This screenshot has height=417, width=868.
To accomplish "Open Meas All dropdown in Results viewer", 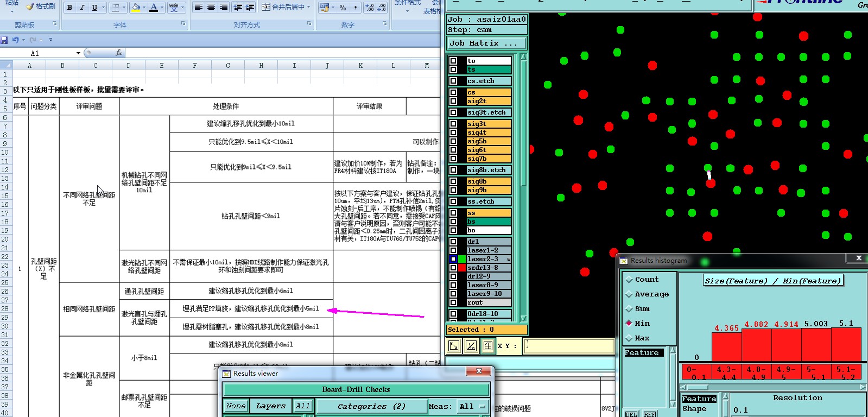I will (x=473, y=406).
